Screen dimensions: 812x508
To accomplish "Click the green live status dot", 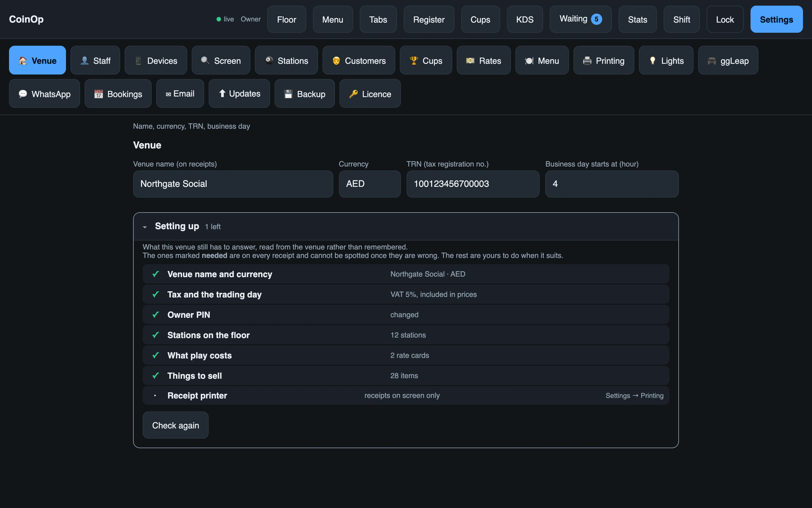I will (219, 19).
